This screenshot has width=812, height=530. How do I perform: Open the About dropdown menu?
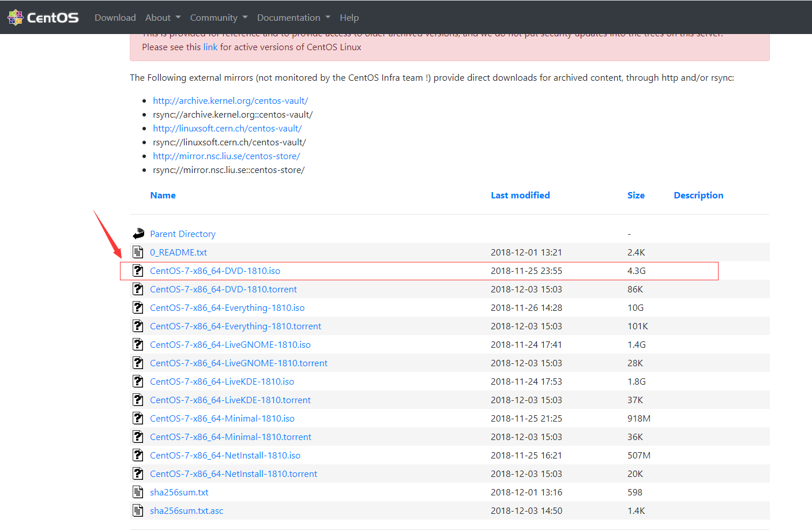click(163, 17)
